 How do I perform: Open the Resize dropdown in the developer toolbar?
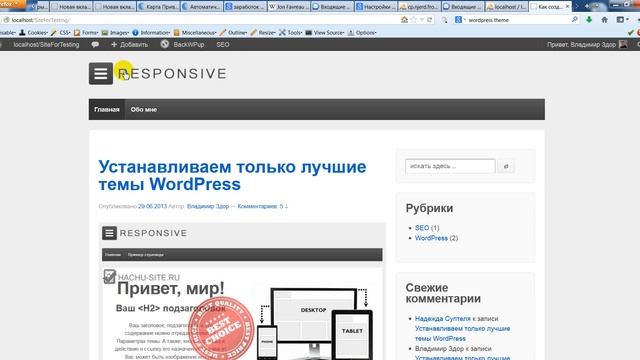click(x=263, y=33)
